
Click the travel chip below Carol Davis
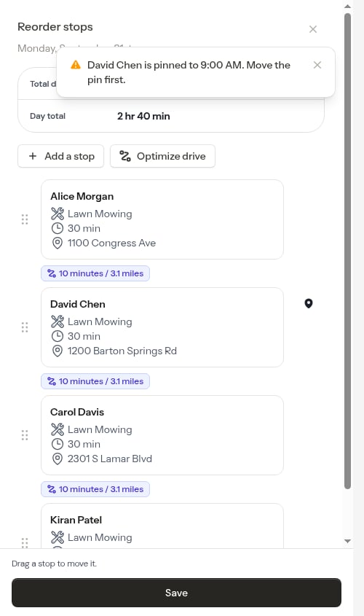(95, 489)
